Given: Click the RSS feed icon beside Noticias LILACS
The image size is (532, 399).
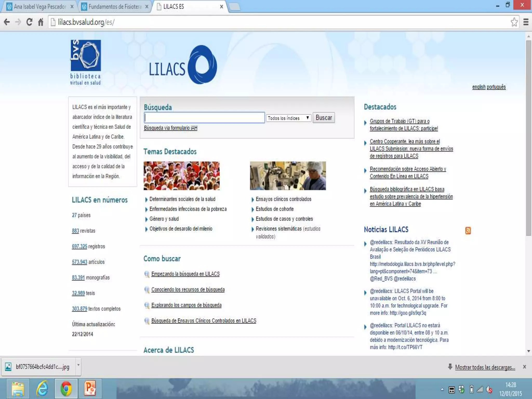Looking at the screenshot, I should pos(468,230).
